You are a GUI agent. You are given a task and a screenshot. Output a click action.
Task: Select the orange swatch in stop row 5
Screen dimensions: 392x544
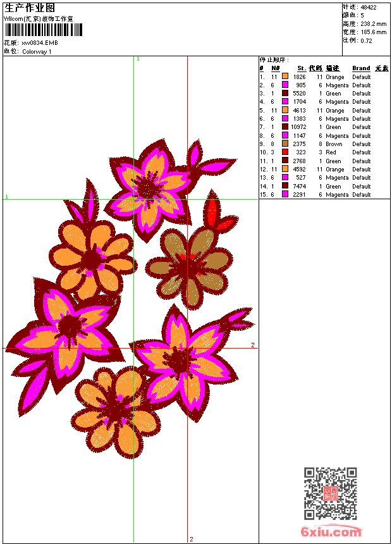[x=285, y=109]
